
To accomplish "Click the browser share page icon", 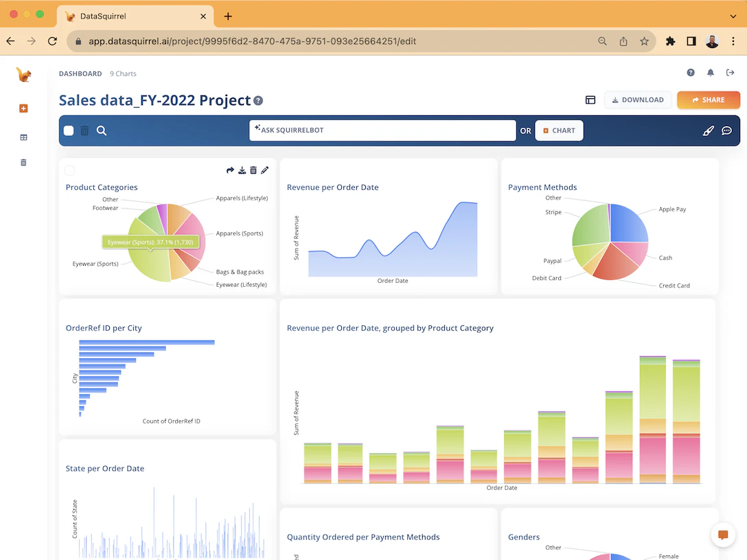I will [x=623, y=41].
